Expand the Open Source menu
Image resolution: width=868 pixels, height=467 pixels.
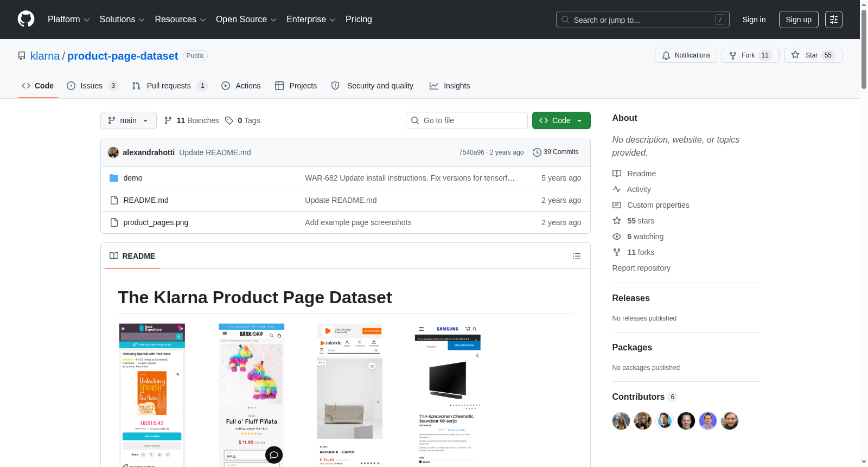click(x=246, y=20)
